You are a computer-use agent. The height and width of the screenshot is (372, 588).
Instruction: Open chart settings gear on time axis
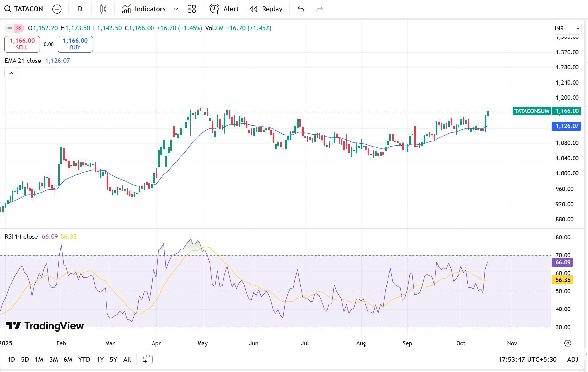point(568,343)
